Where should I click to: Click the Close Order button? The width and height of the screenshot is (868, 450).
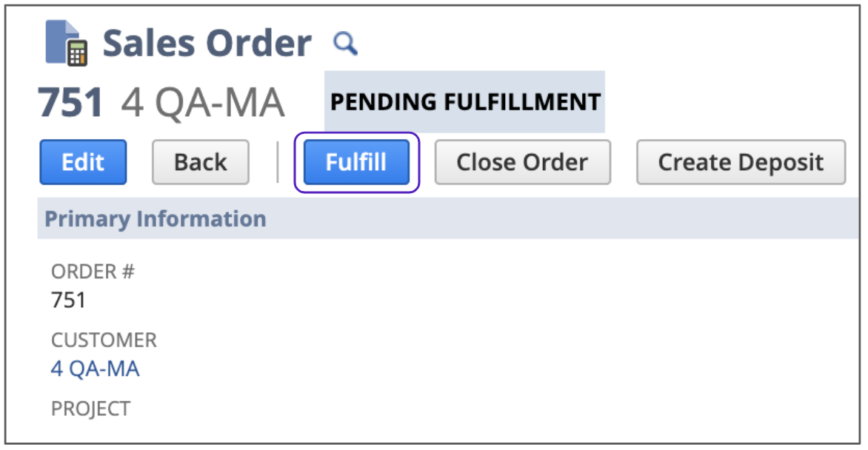tap(522, 162)
